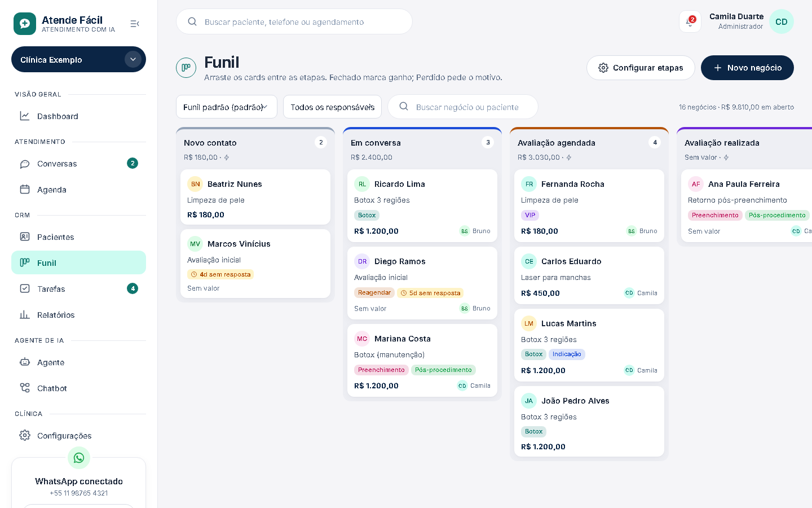This screenshot has height=508, width=812.
Task: Click VIP tag on Fernanda Rocha card
Action: pos(530,215)
